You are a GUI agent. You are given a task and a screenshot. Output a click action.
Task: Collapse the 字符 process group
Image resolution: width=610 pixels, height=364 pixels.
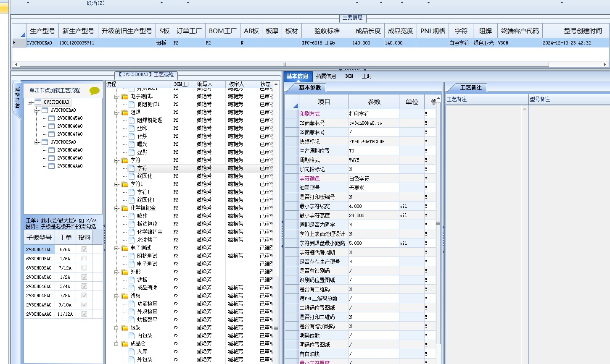(x=116, y=160)
